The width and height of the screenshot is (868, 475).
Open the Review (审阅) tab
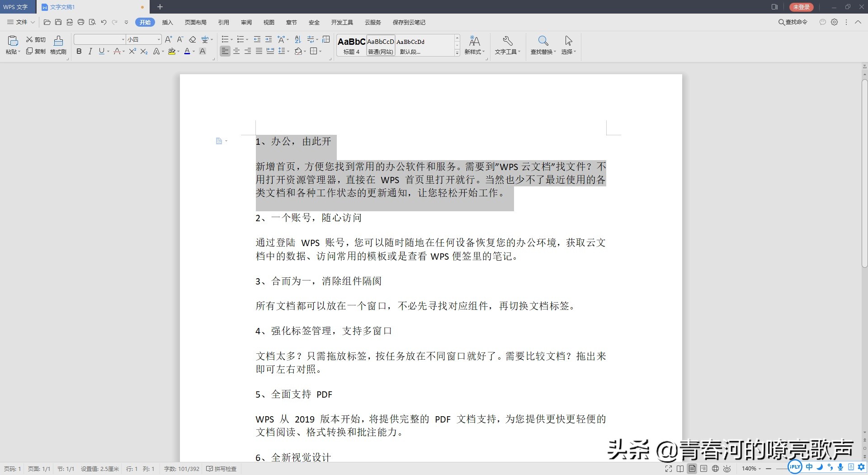coord(246,22)
